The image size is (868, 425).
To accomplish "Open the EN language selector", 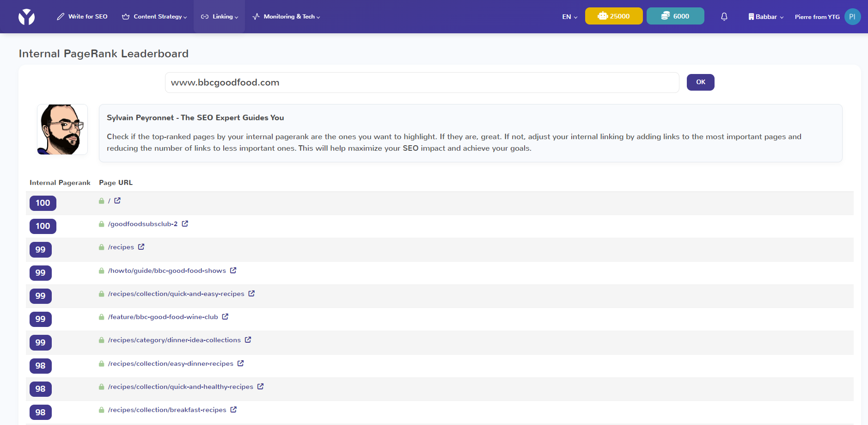I will point(569,17).
